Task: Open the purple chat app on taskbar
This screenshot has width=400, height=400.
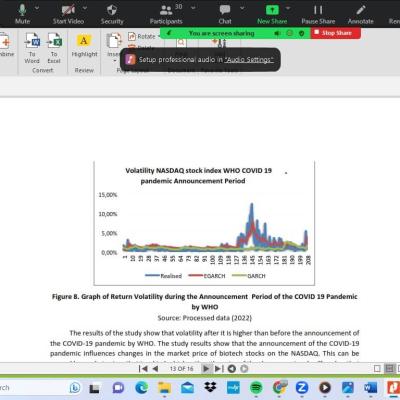Action: (x=118, y=388)
